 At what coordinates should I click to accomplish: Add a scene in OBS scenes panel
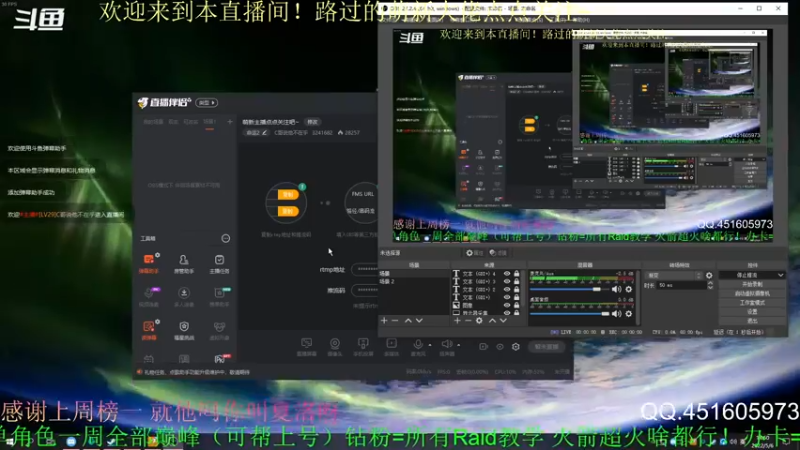point(384,320)
